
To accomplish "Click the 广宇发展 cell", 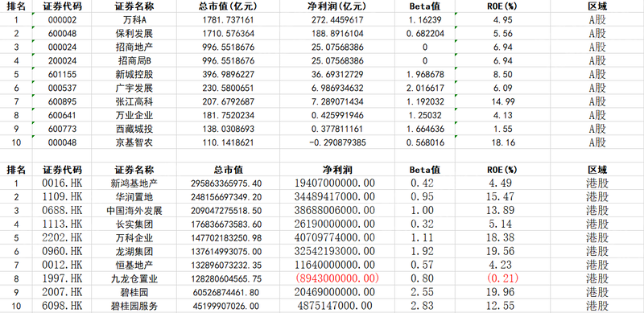I will pos(134,88).
